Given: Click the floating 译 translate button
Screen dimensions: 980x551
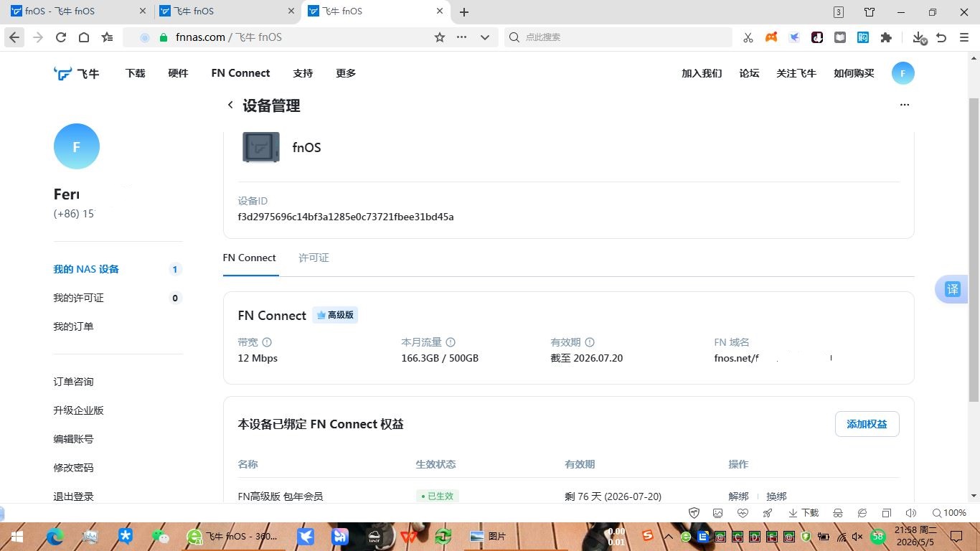Looking at the screenshot, I should [x=952, y=289].
